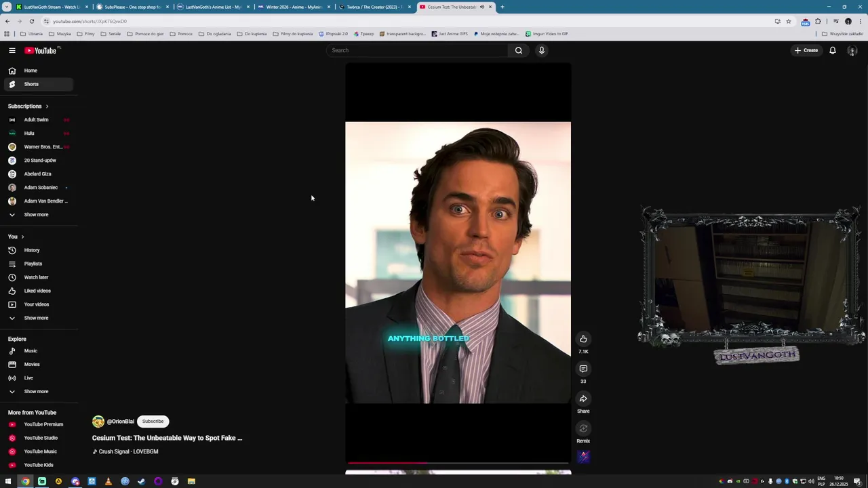This screenshot has height=488, width=868.
Task: Open Muzyka bookmarks folder
Action: pyautogui.click(x=60, y=33)
